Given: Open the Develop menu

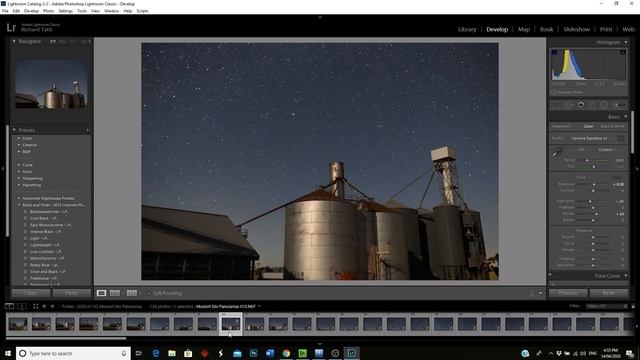Looking at the screenshot, I should pos(31,11).
